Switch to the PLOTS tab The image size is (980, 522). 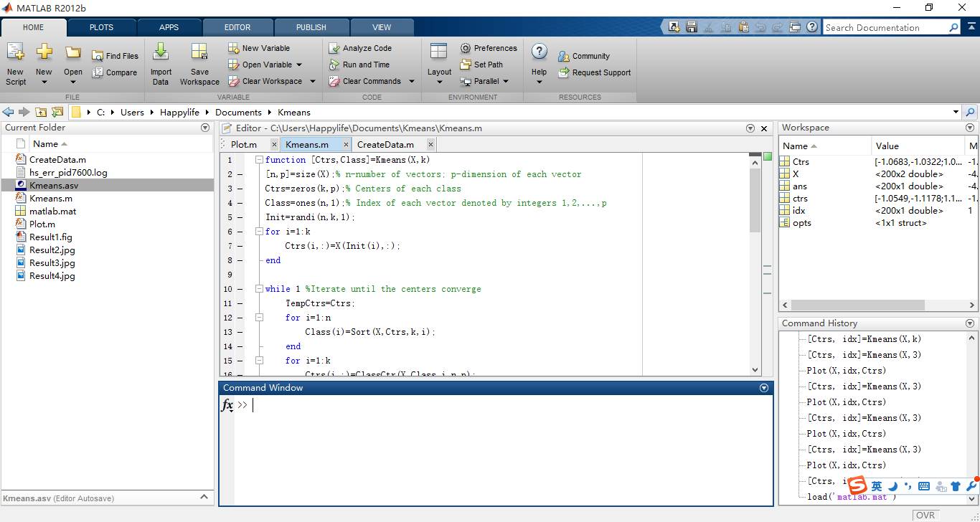101,27
